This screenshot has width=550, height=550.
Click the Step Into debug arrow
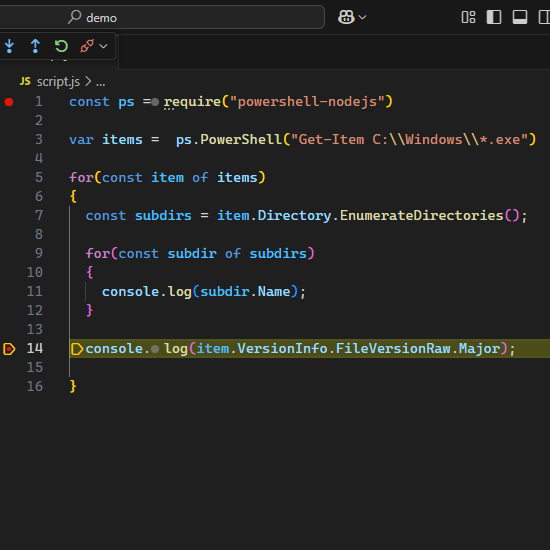click(9, 46)
